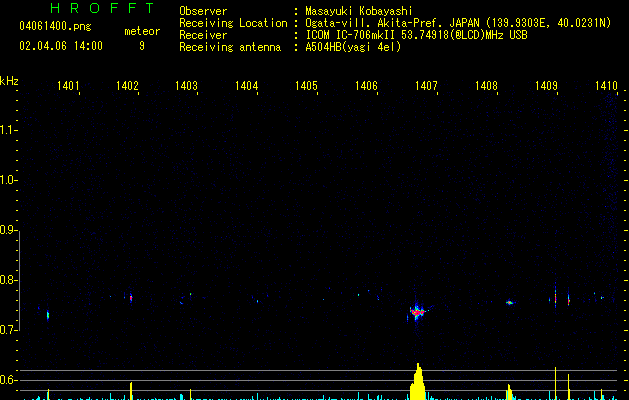Viewport: 629px width, 400px height.
Task: Click the 1403 time axis label
Action: [x=187, y=85]
